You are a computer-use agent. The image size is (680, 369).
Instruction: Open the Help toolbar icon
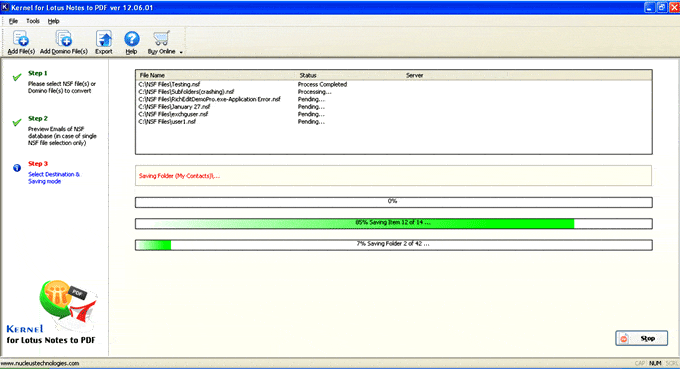[x=131, y=39]
